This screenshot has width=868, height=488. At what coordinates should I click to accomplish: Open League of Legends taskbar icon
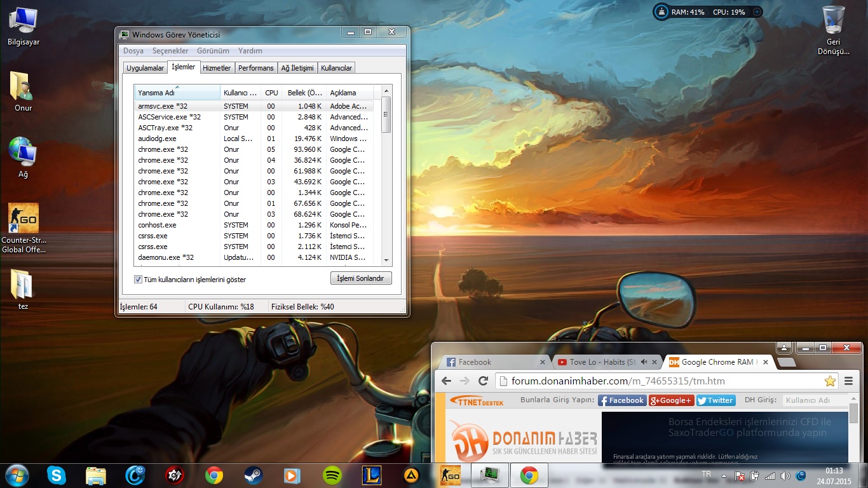click(x=371, y=475)
